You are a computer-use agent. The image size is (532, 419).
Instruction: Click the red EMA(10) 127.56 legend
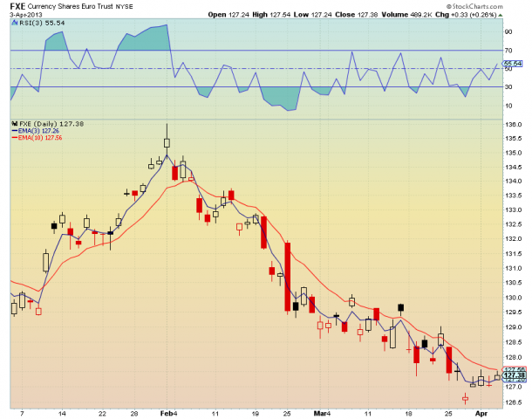tap(37, 138)
